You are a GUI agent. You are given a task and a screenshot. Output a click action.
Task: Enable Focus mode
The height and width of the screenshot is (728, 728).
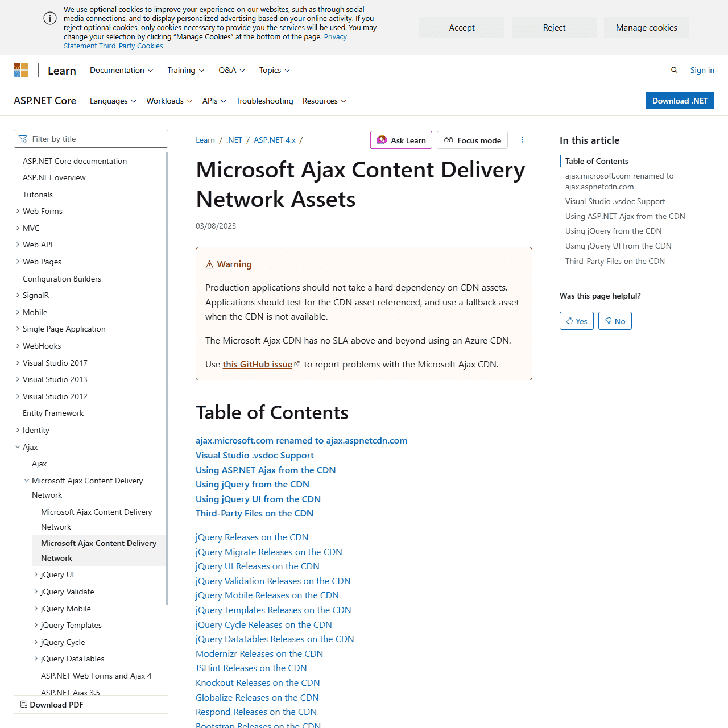click(471, 140)
